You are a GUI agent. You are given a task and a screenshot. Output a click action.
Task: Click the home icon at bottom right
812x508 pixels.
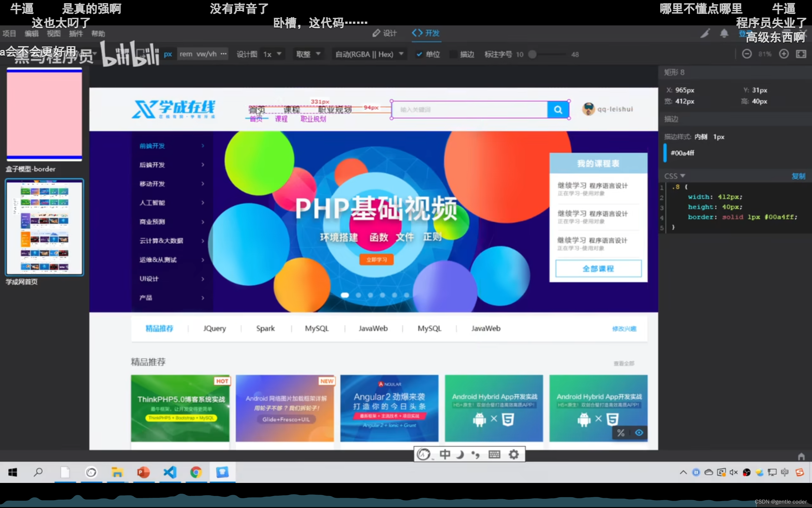click(x=801, y=456)
